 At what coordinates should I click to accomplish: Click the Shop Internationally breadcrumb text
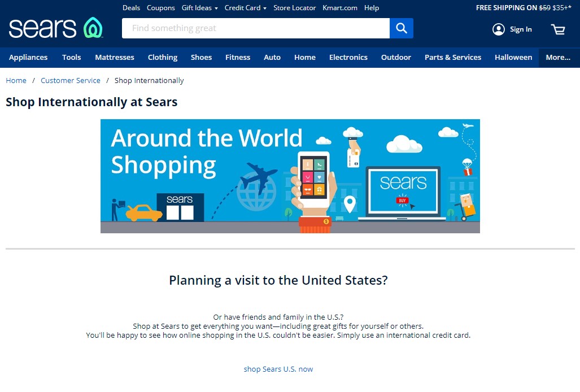[149, 81]
